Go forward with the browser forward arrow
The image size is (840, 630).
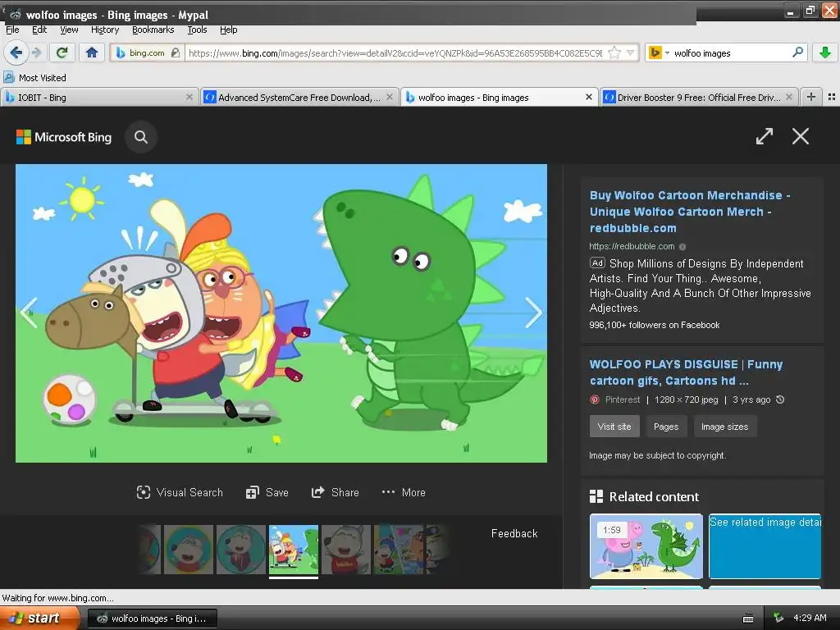coord(36,52)
